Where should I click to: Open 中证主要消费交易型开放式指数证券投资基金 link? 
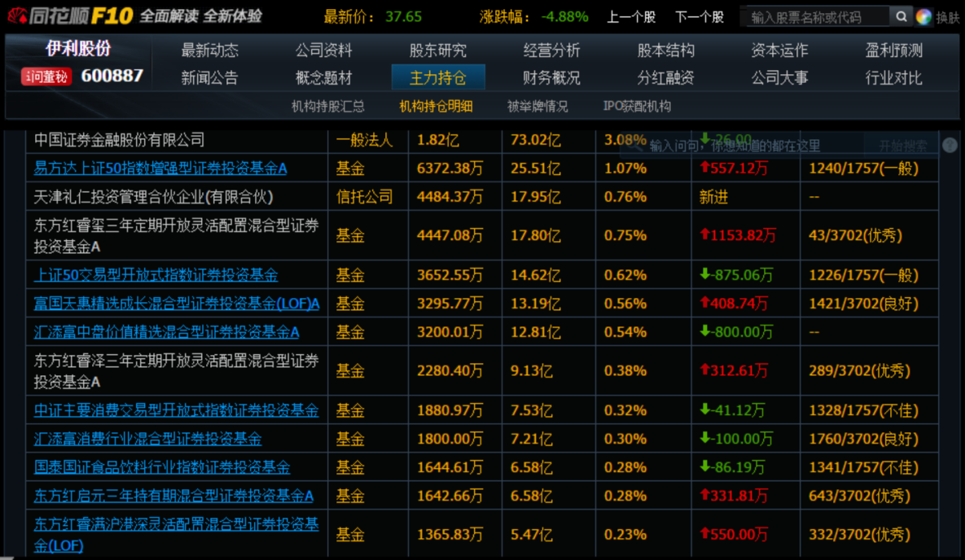176,410
